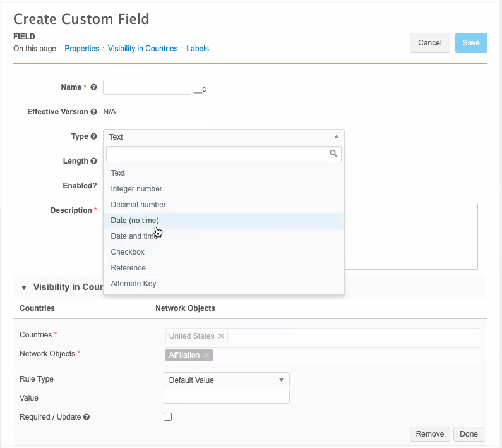Select Date (no time) type option
502x448 pixels.
coord(134,221)
